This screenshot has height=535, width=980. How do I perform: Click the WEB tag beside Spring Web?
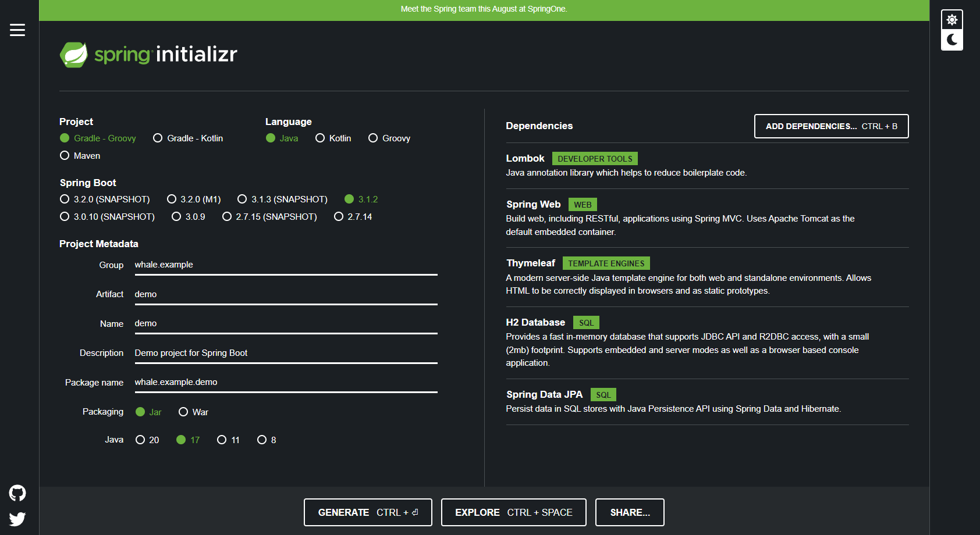coord(583,205)
